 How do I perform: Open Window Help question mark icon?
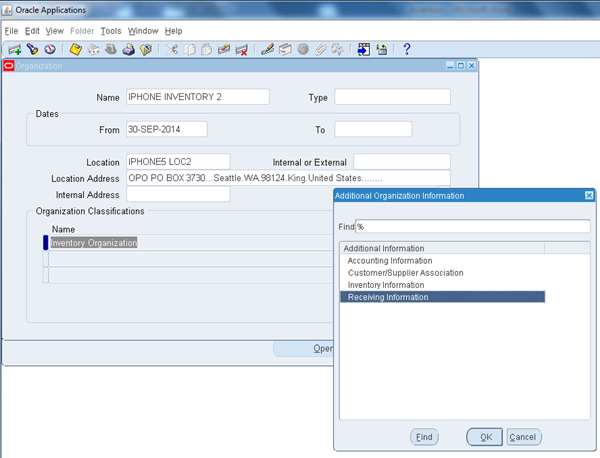pos(407,49)
